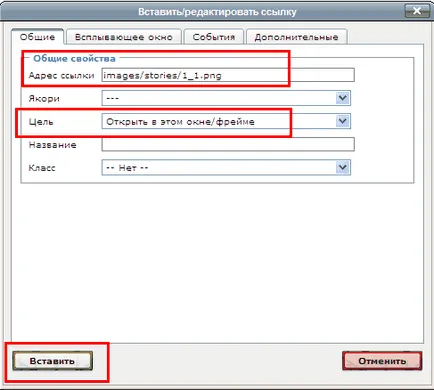Click the Название input field
The image size is (434, 390).
(228, 144)
